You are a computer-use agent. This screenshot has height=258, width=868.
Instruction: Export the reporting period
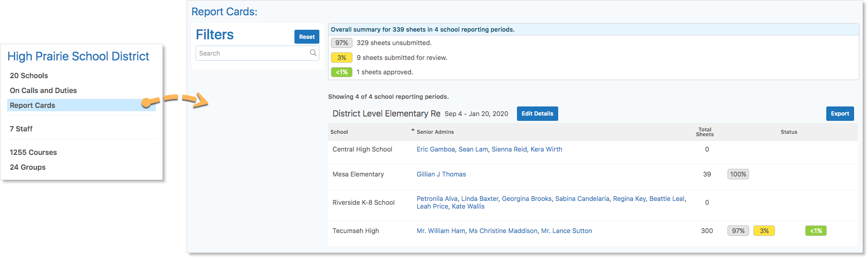(x=840, y=114)
